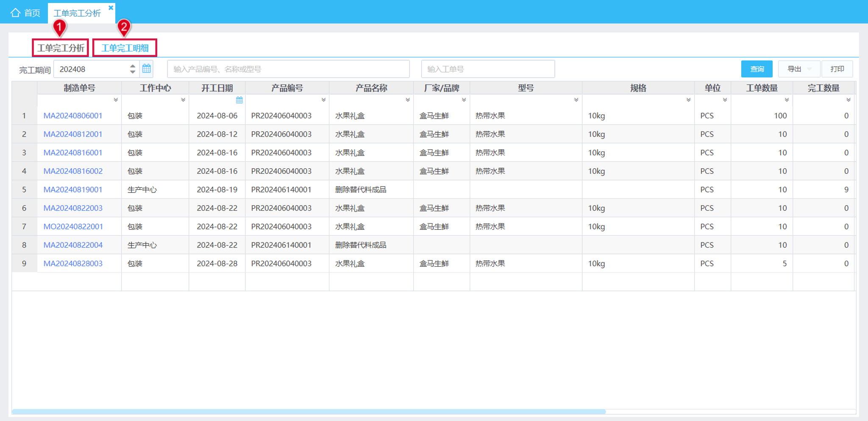
Task: Open work order MO20240822001
Action: click(73, 226)
